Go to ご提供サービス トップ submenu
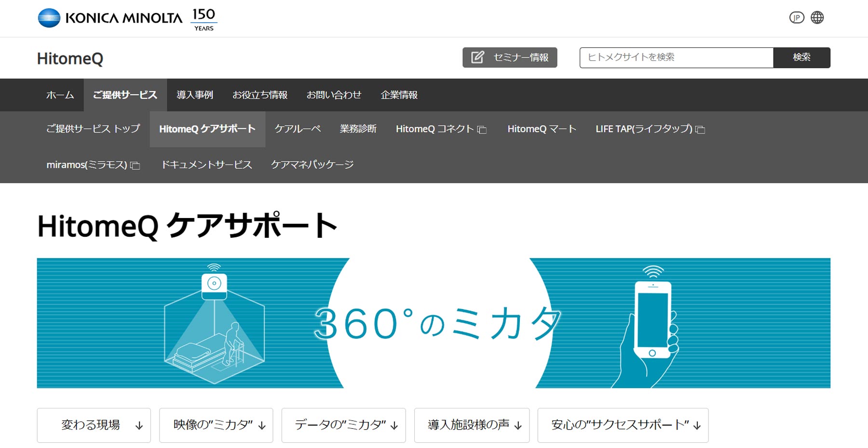Image resolution: width=868 pixels, height=448 pixels. point(93,129)
